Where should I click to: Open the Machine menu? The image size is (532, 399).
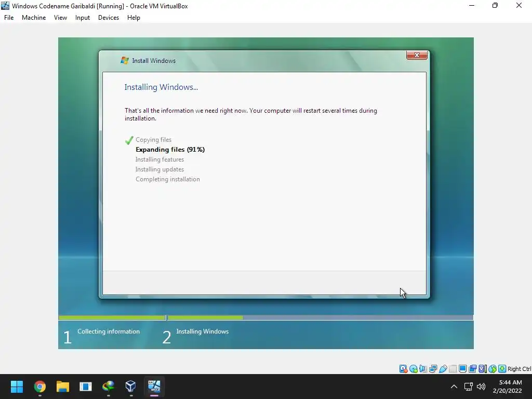pos(34,18)
